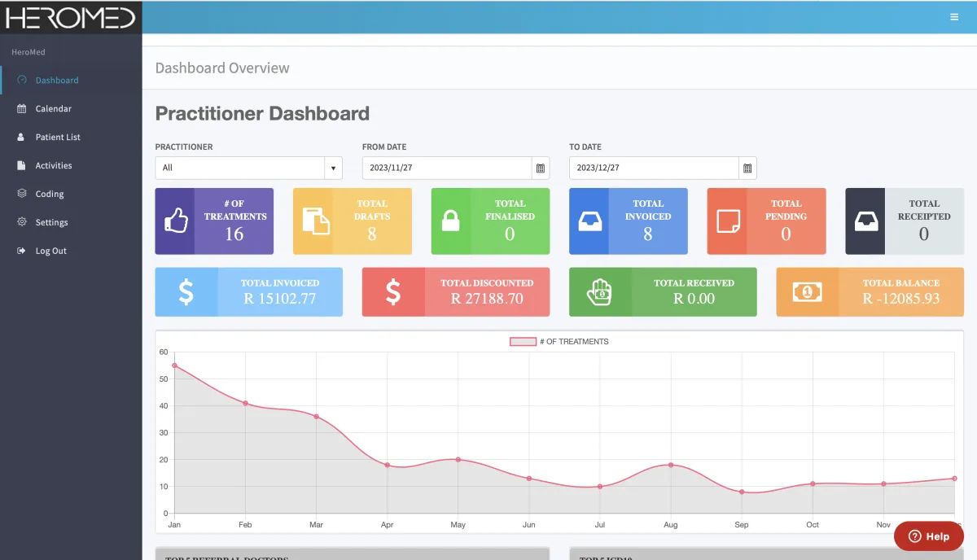Open Activities from sidebar menu

point(54,165)
